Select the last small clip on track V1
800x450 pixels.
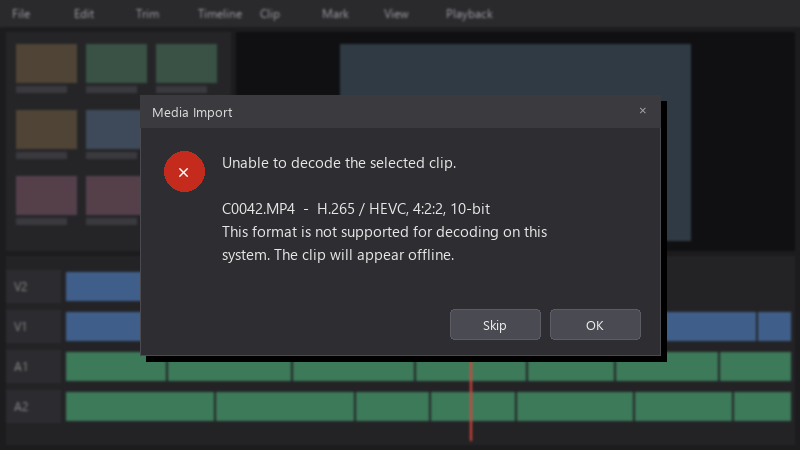(x=774, y=327)
